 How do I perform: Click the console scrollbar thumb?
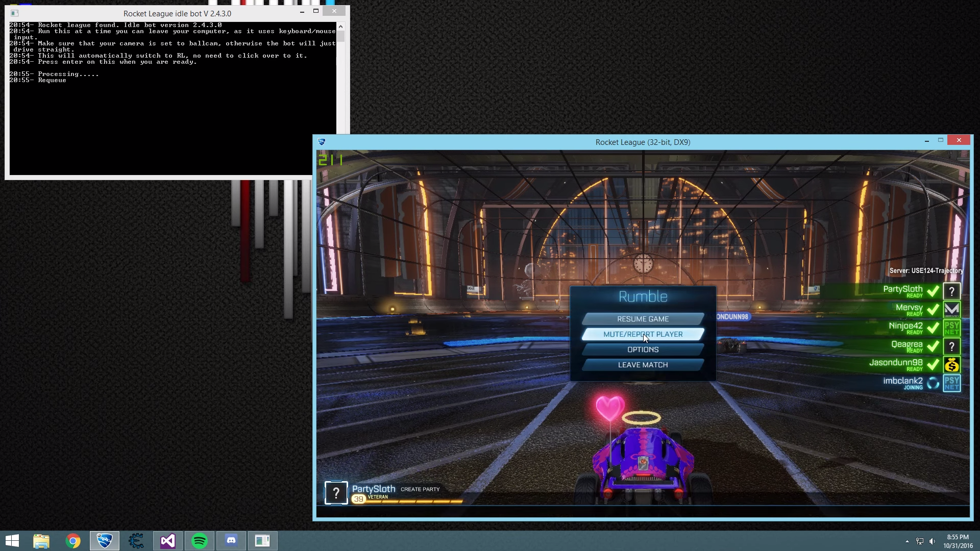coord(340,36)
